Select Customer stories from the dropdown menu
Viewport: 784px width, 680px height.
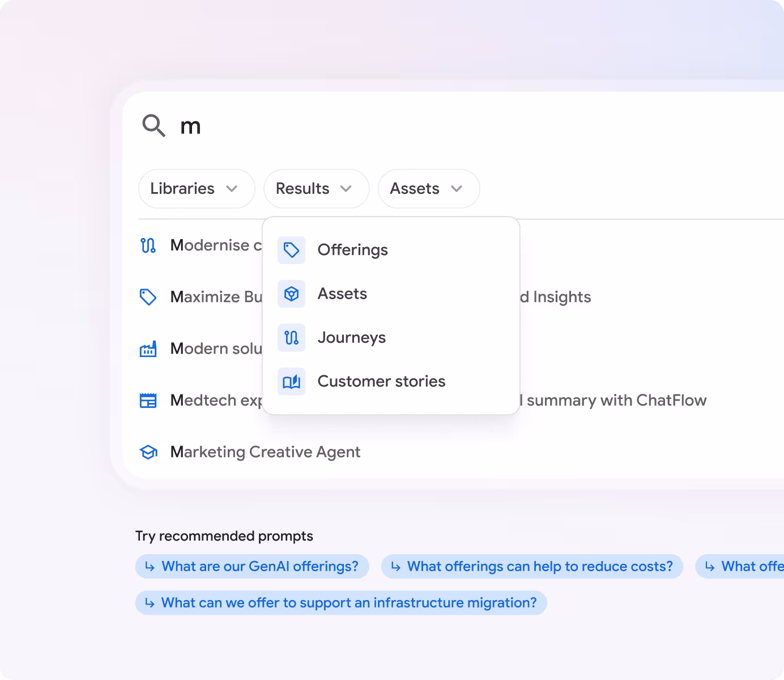point(391,381)
